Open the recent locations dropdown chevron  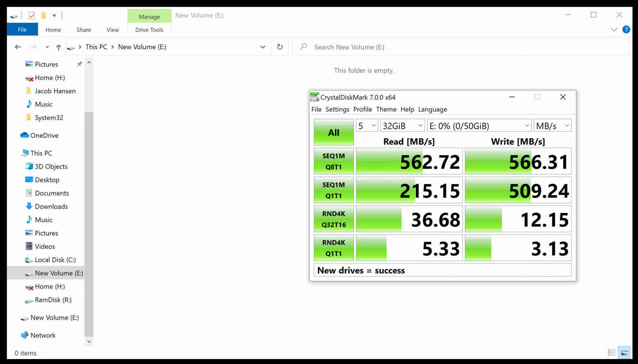(47, 47)
